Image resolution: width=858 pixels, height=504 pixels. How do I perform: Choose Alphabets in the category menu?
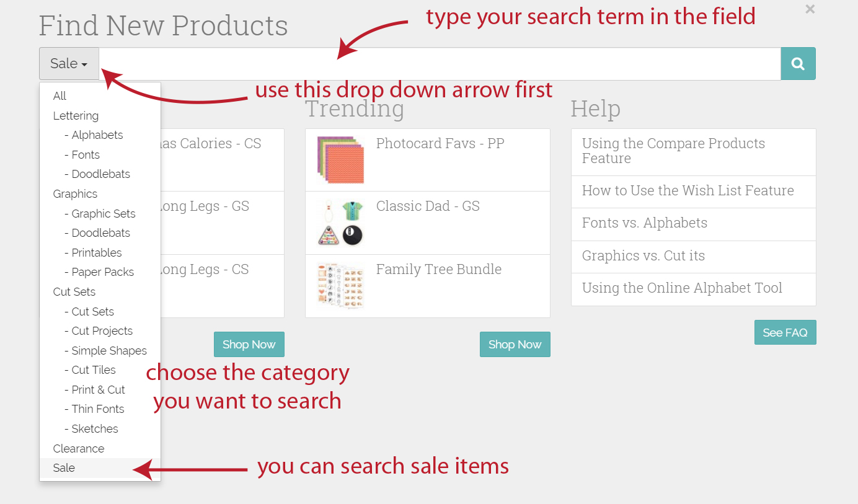97,135
